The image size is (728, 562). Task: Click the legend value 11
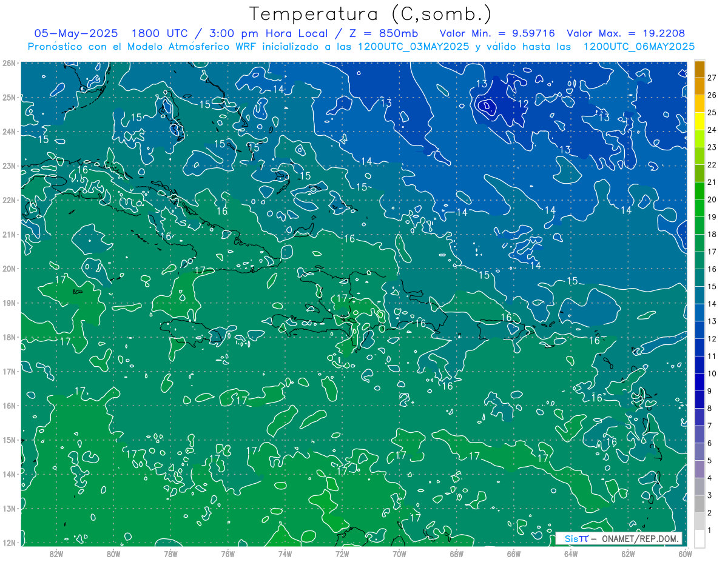tap(712, 356)
